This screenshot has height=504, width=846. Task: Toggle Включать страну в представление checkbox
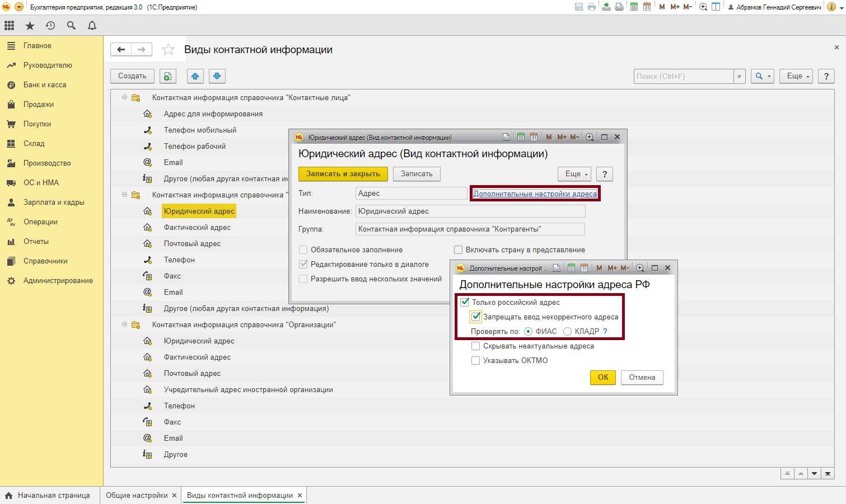(458, 249)
